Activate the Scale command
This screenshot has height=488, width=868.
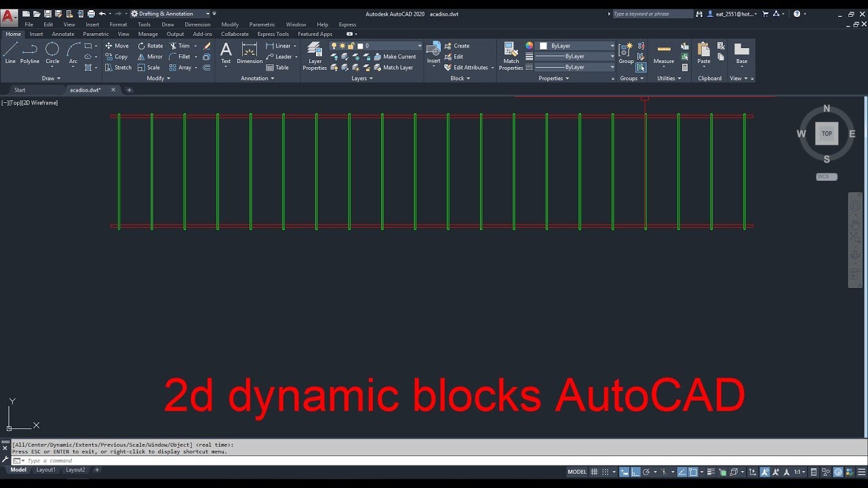149,68
